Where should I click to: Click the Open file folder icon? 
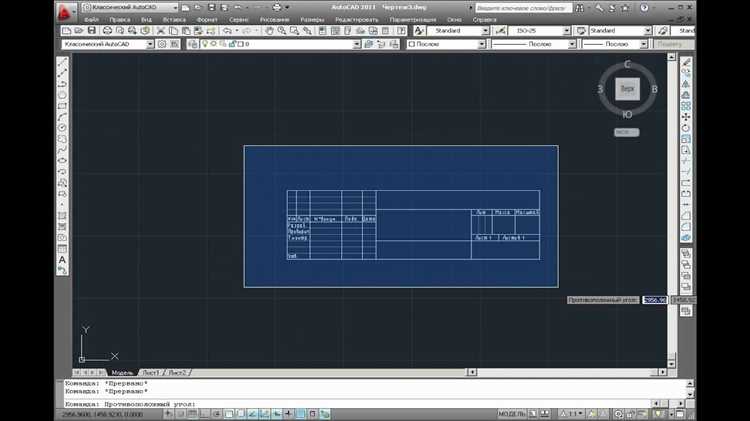pos(79,31)
